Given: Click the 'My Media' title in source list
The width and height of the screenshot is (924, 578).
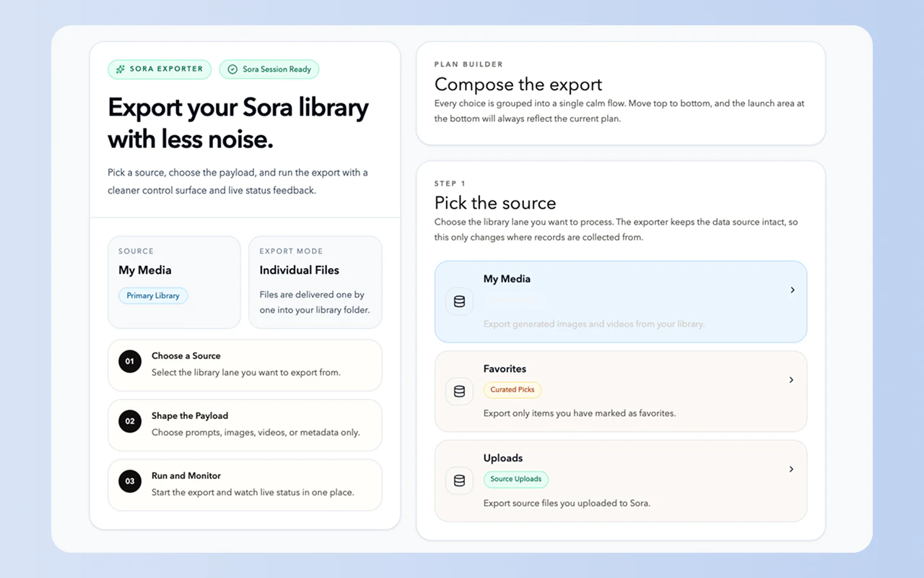Looking at the screenshot, I should (507, 279).
